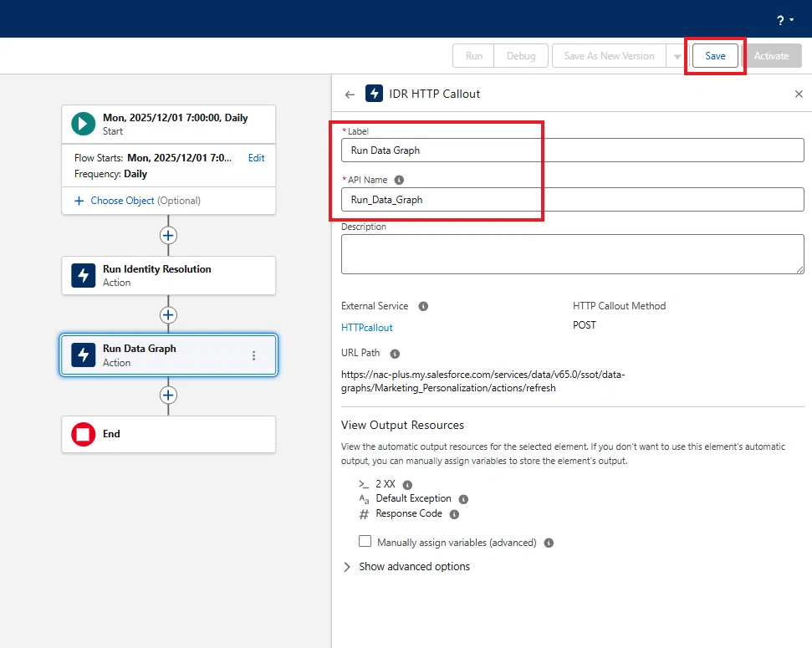Click the 2 XX output resource icon
This screenshot has height=648, width=812.
[x=364, y=484]
